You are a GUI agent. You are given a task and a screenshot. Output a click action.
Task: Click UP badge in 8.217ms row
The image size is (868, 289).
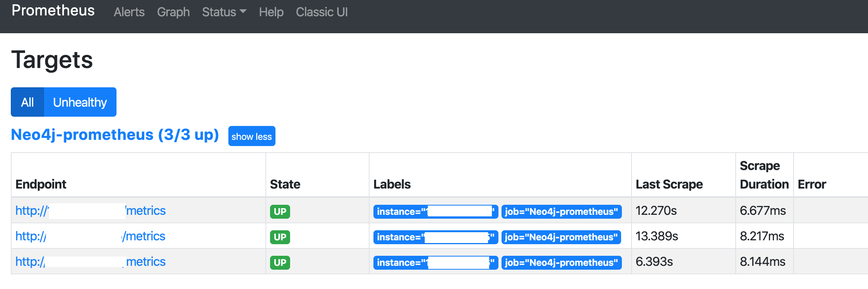pos(280,237)
